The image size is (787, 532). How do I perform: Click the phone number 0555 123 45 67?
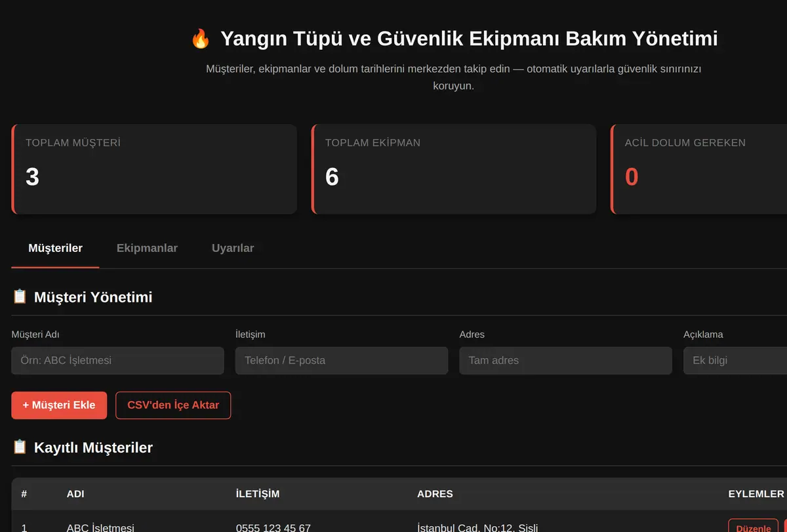[x=273, y=528]
